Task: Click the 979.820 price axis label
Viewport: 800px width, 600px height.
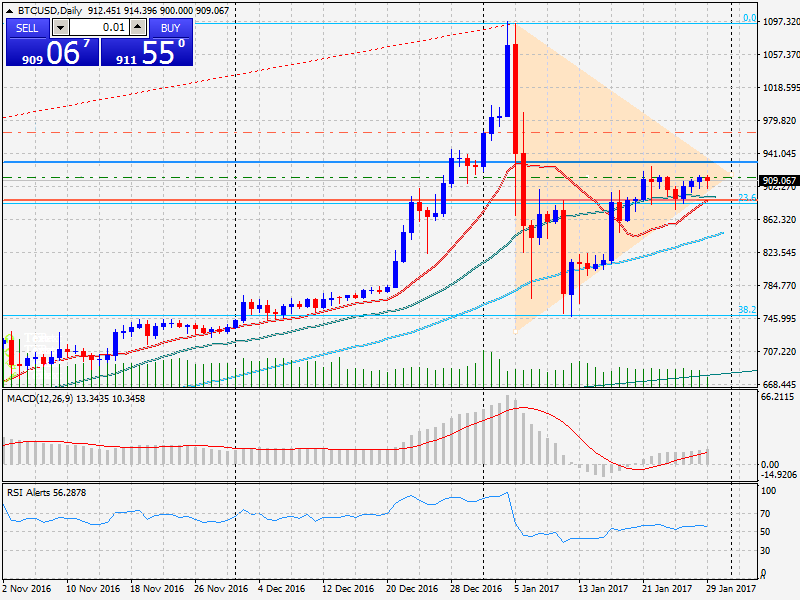Action: (x=779, y=121)
